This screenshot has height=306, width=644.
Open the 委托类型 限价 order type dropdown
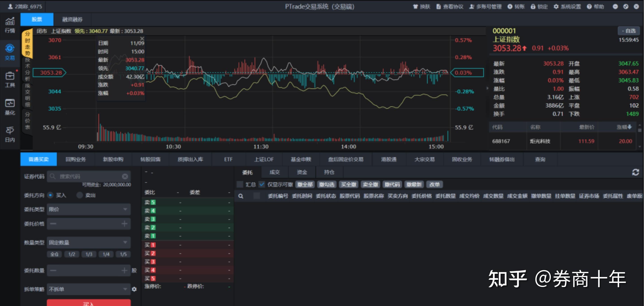pos(89,209)
